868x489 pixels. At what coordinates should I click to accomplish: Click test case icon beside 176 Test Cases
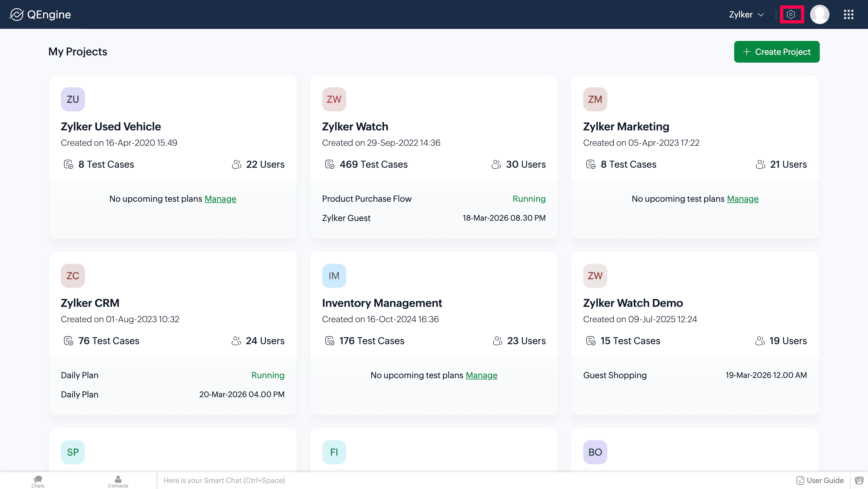coord(329,341)
